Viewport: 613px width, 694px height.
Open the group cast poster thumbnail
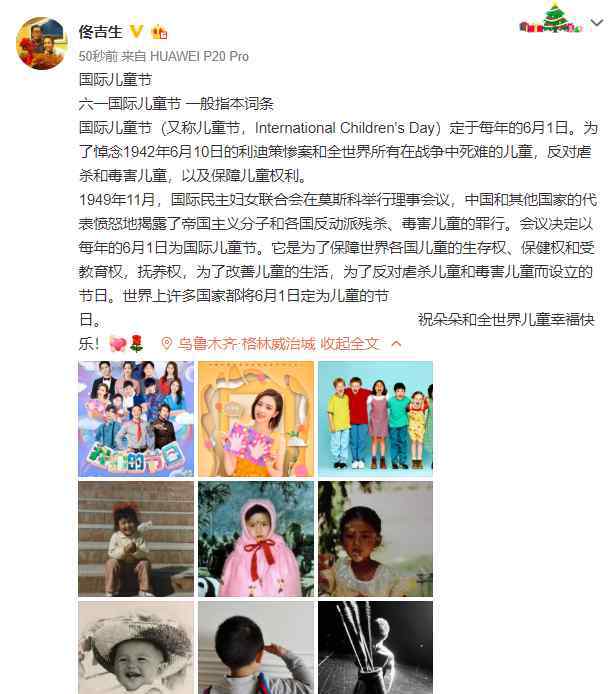[136, 419]
